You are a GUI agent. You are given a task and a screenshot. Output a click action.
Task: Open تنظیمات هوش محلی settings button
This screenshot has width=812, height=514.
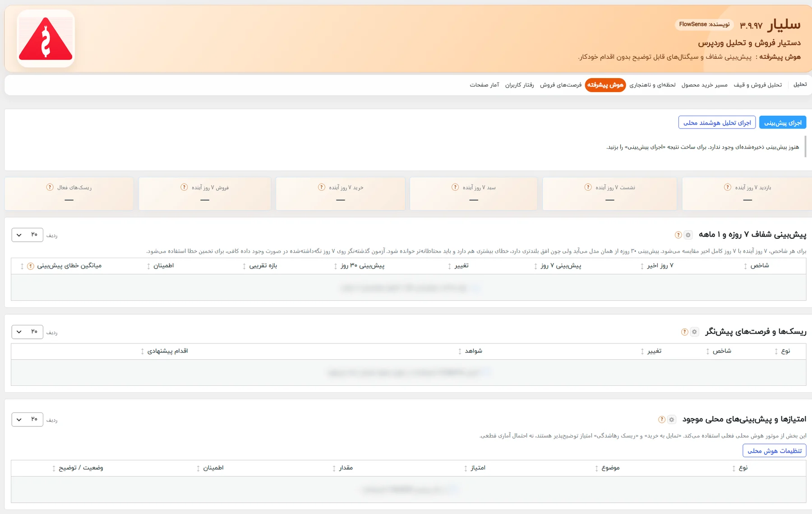(774, 450)
